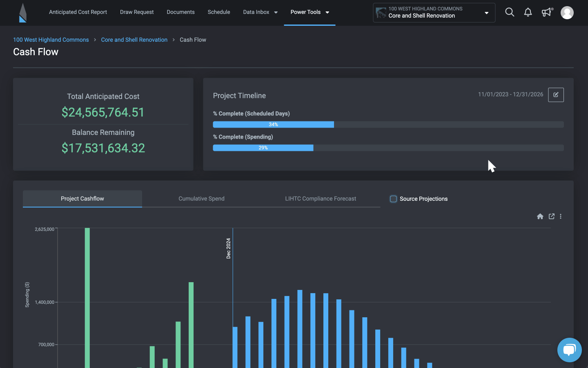The image size is (588, 368).
Task: Export chart using the external-link icon
Action: click(551, 216)
